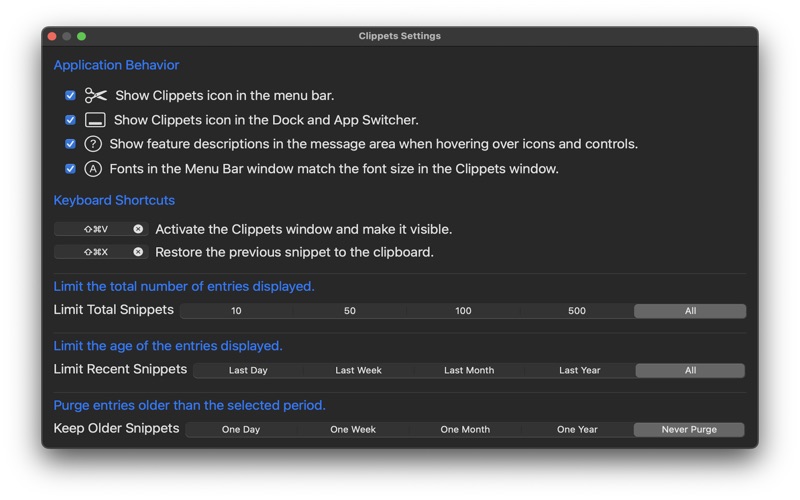This screenshot has height=500, width=800.
Task: Set Limit Total Snippets to 10
Action: (236, 311)
